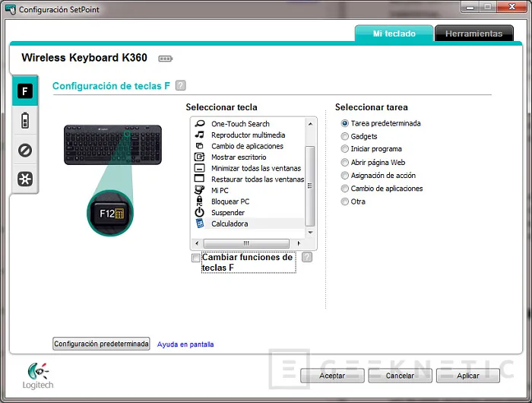This screenshot has width=532, height=403.
Task: Open help for Configuración de teclas F
Action: pos(181,86)
